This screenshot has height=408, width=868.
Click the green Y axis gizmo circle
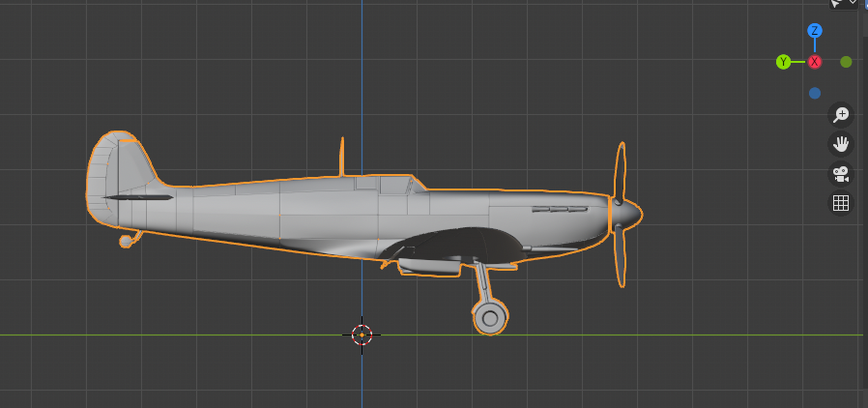tap(783, 62)
